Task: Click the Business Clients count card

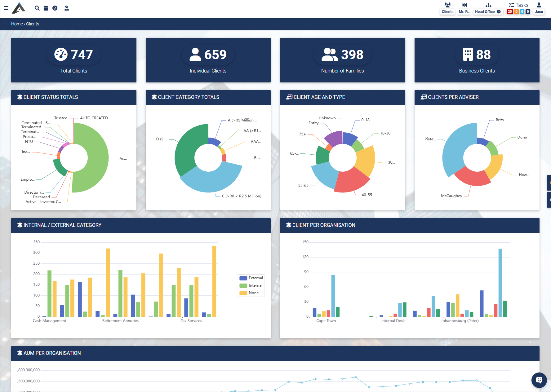Action: (477, 60)
